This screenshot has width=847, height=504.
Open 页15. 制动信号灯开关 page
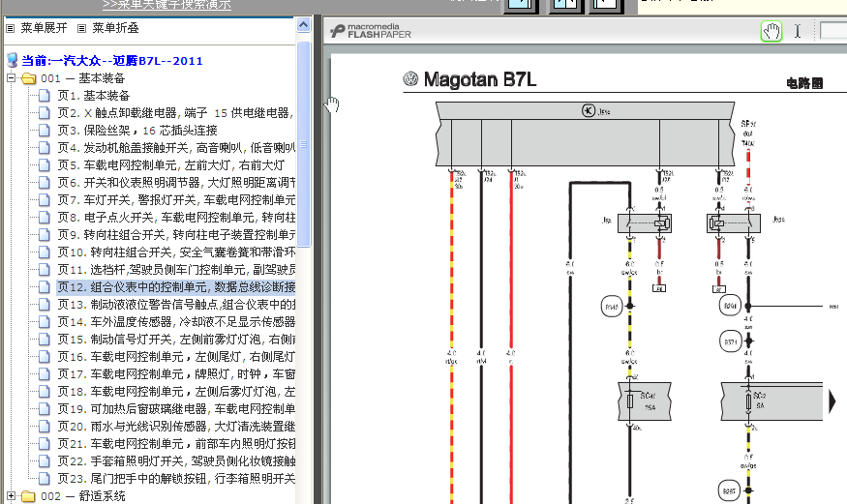[x=176, y=339]
